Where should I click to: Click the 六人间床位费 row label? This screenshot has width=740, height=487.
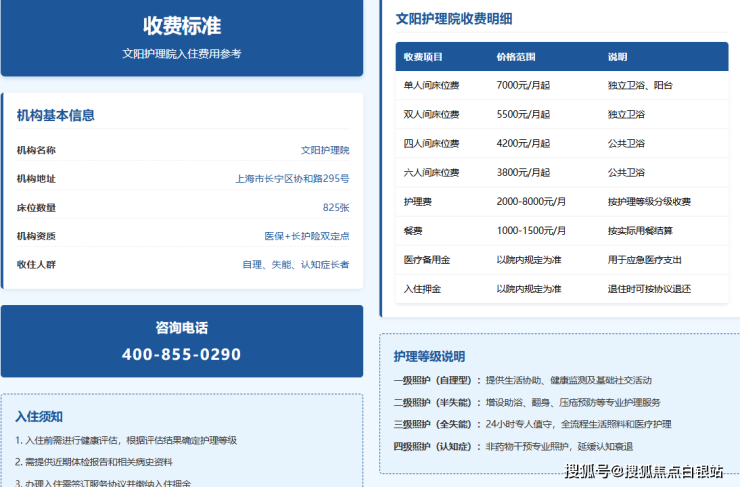[x=431, y=173]
